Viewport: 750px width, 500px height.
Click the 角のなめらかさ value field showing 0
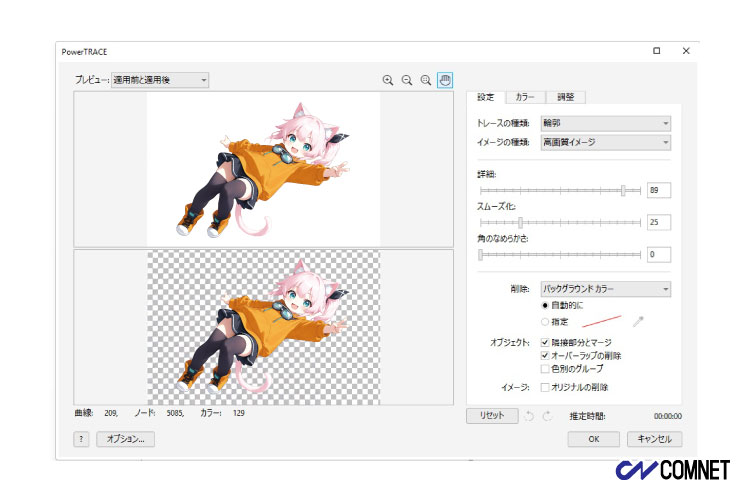click(x=659, y=254)
